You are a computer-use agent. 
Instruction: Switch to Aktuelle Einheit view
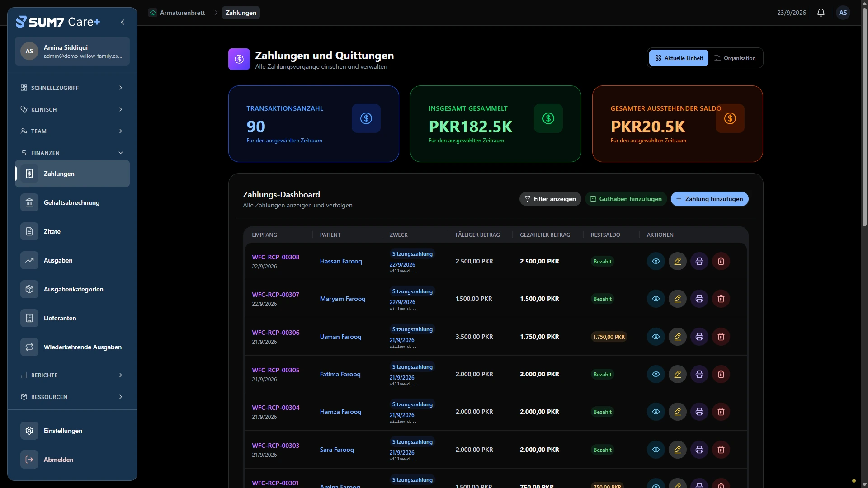(679, 58)
